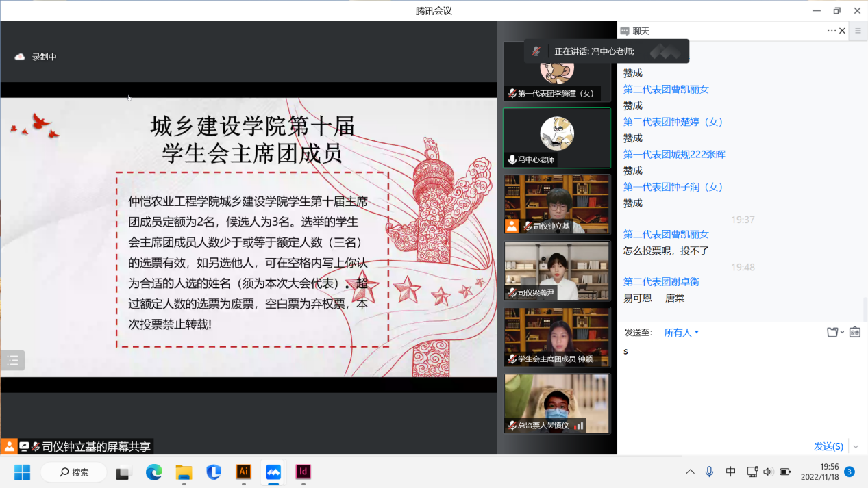
Task: Expand the arrow next to 发送(S)
Action: point(855,446)
